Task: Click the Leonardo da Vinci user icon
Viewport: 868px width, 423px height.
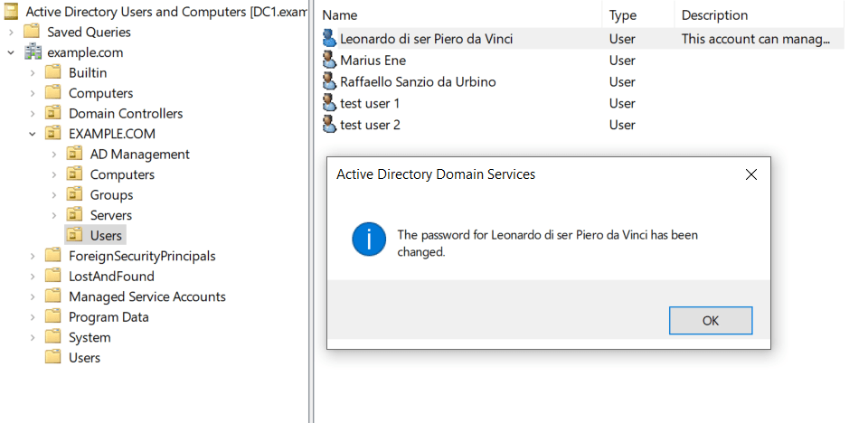Action: pos(329,39)
